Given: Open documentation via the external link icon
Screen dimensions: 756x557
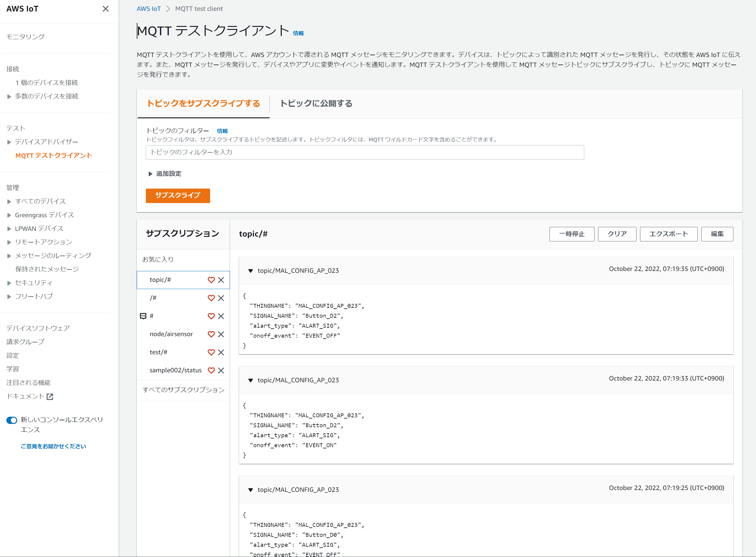Looking at the screenshot, I should [x=50, y=396].
